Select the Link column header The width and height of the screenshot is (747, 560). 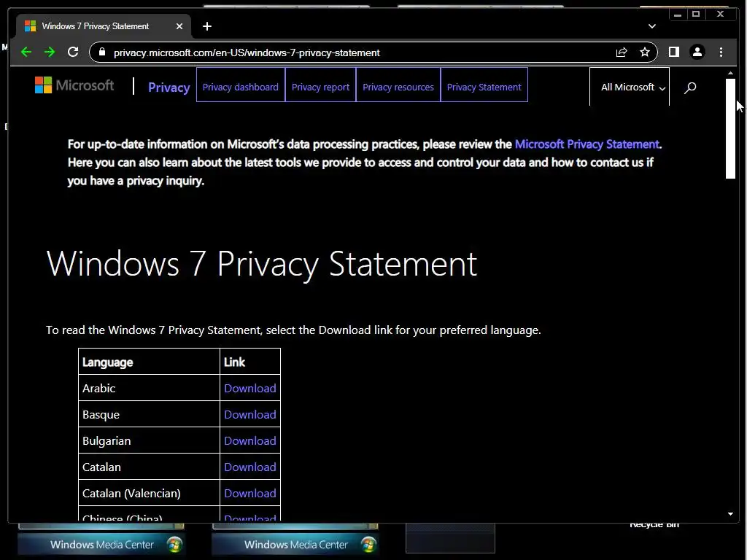pos(250,362)
